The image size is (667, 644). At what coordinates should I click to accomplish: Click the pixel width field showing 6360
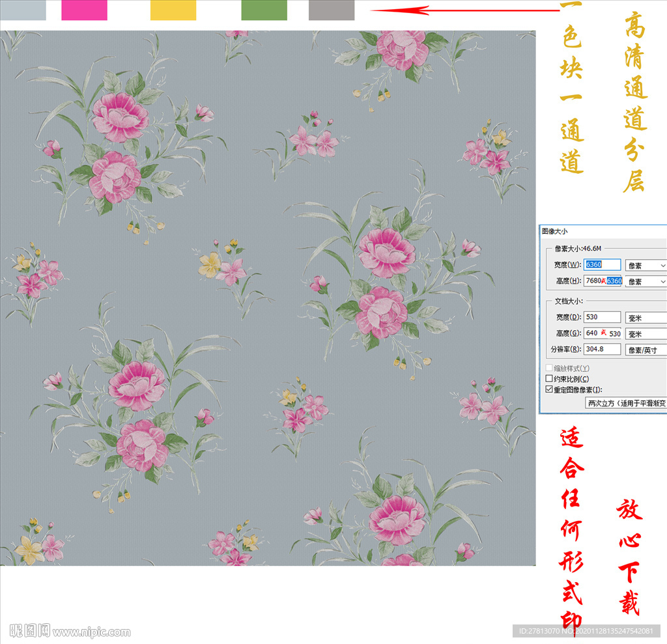coord(603,265)
